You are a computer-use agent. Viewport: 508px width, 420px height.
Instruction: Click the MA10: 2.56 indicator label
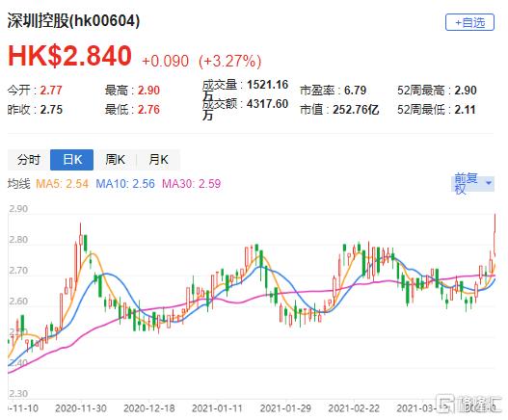[x=125, y=184]
